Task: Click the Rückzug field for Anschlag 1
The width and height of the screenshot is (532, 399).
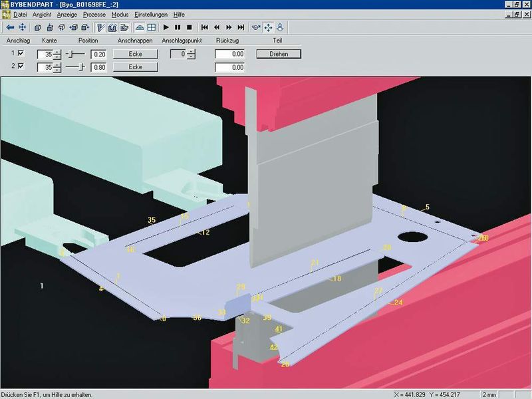Action: tap(229, 54)
